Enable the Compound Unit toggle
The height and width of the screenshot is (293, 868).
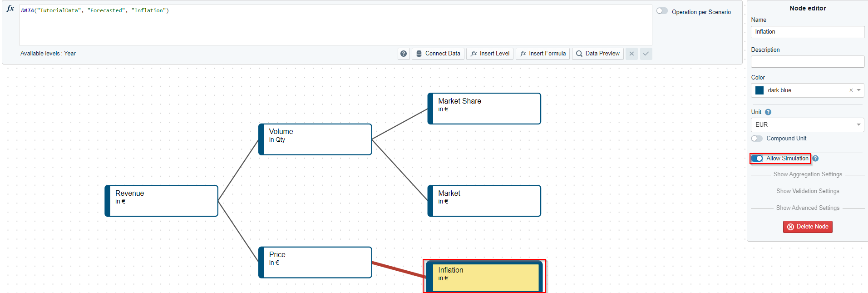pos(757,139)
